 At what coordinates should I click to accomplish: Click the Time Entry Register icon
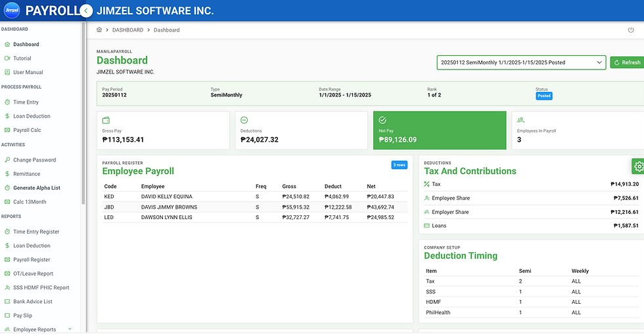(7, 232)
